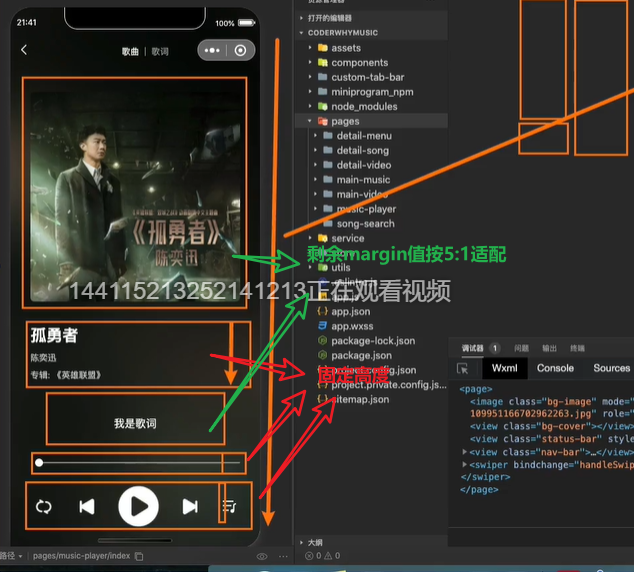Copy page path with copy icon
Viewport: 634px width, 572px height.
(x=139, y=556)
